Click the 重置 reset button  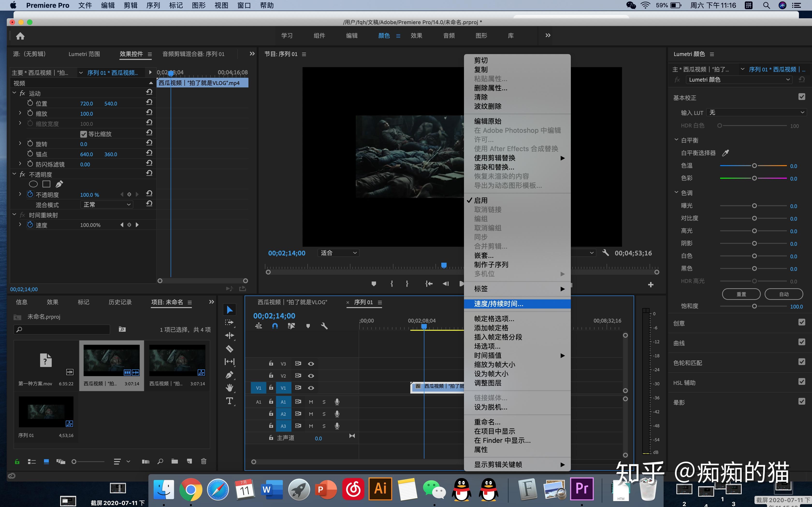pos(741,294)
